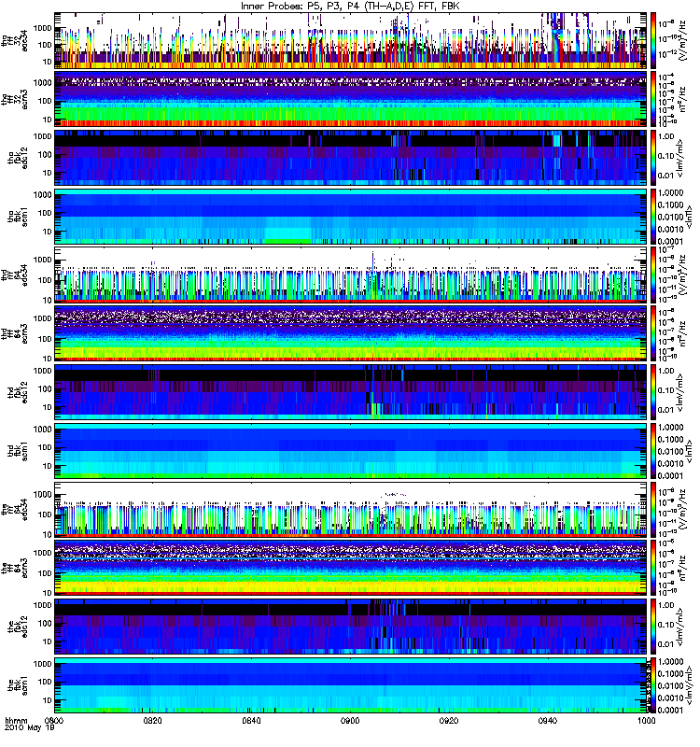Screen dimensions: 700x747
Task: Click the (V/m)²/Hz unit label of the edc34 color bar
Action: tap(683, 510)
